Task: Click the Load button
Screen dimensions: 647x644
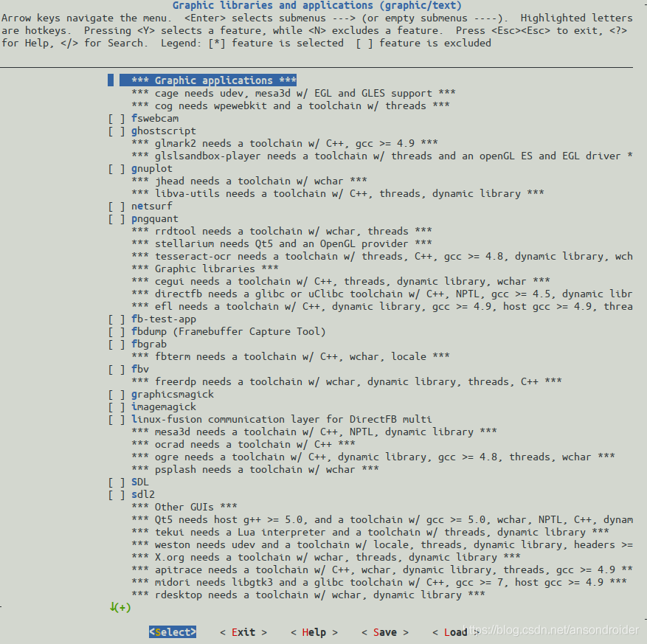Action: coord(455,632)
